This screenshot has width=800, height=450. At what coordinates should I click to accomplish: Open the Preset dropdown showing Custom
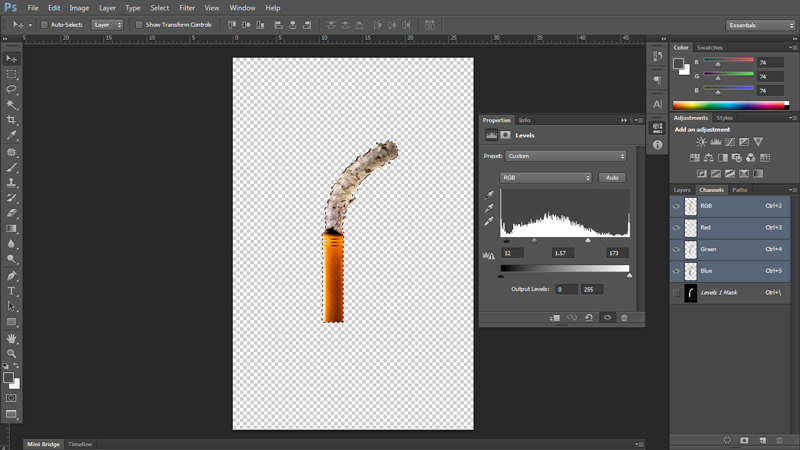point(565,156)
